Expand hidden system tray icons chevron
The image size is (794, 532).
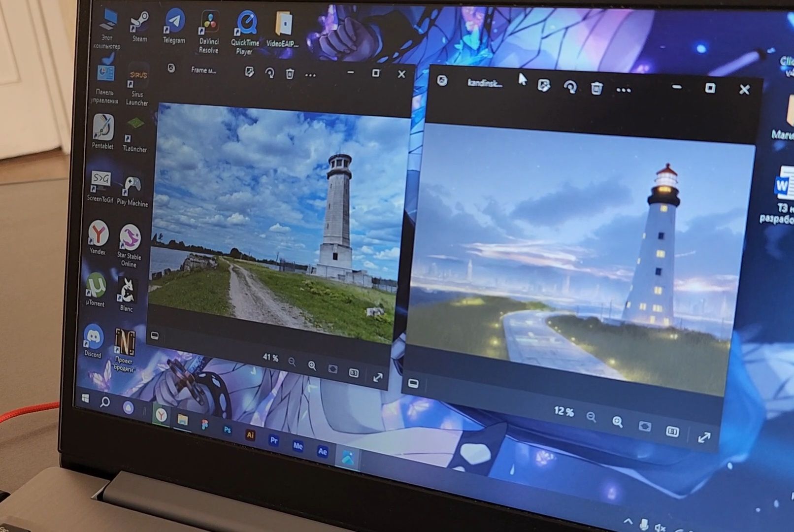pyautogui.click(x=628, y=521)
